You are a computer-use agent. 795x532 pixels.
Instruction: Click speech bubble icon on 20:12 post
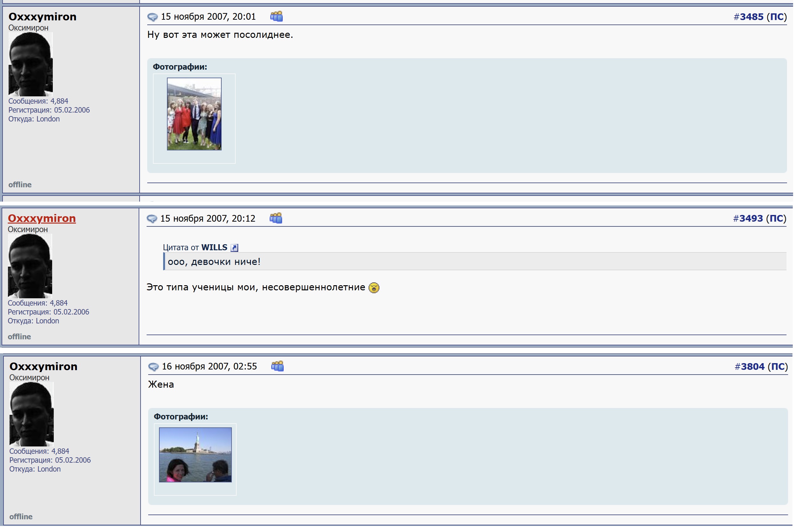pyautogui.click(x=152, y=219)
